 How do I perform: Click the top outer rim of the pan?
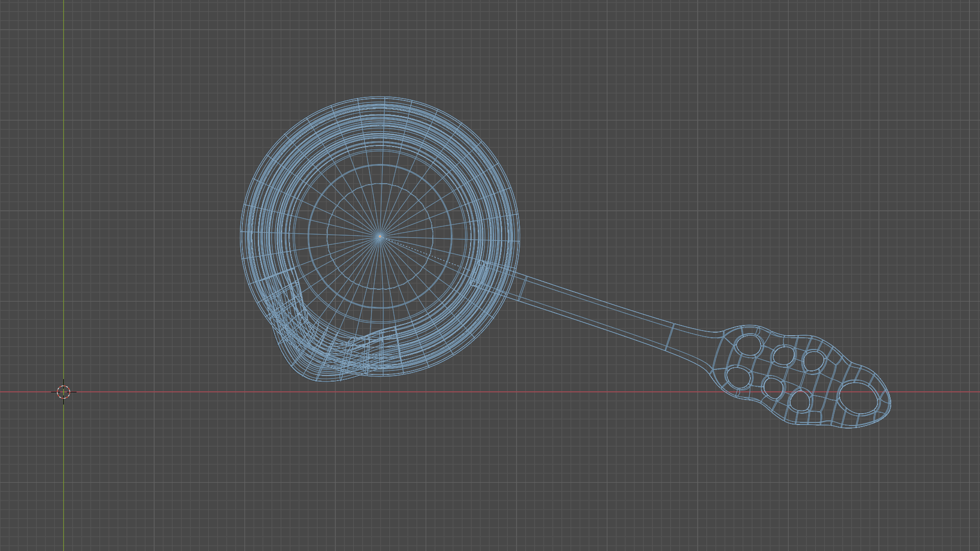point(379,97)
